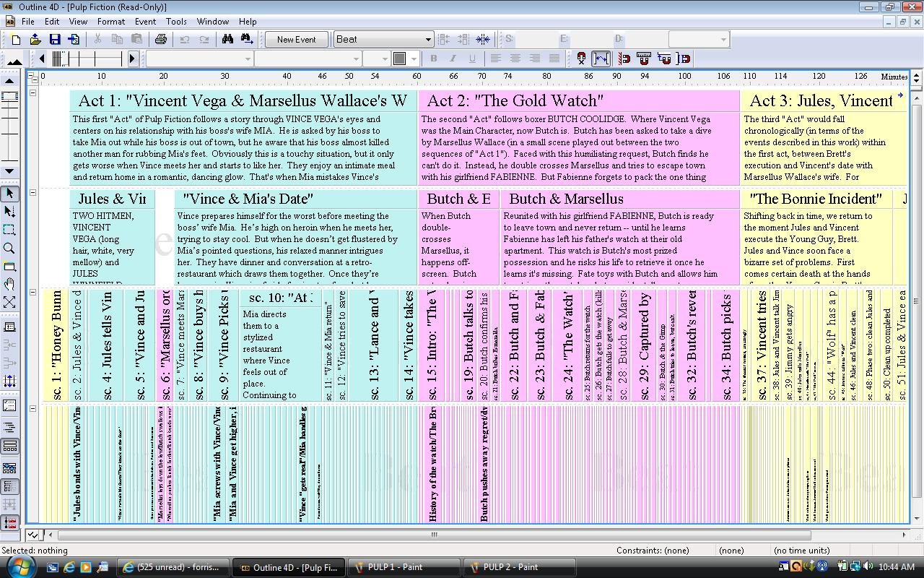
Task: Toggle justified text alignment
Action: tap(554, 59)
